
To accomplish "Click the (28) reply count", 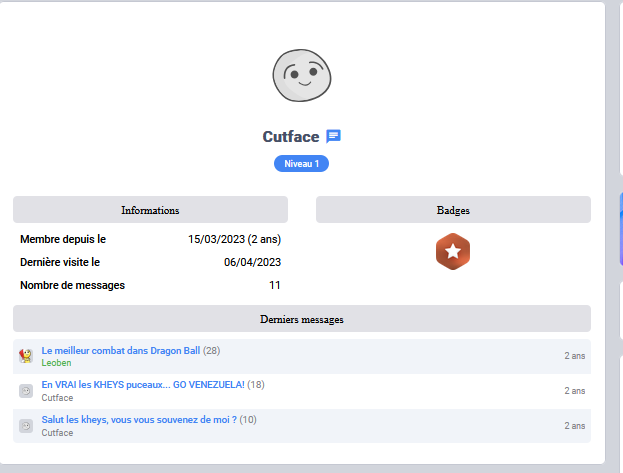I will [x=211, y=351].
